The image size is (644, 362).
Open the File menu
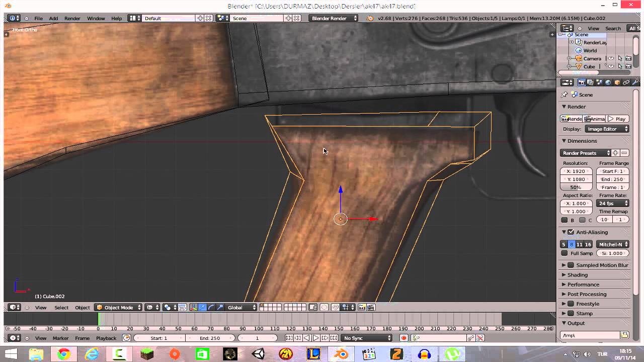pyautogui.click(x=38, y=18)
